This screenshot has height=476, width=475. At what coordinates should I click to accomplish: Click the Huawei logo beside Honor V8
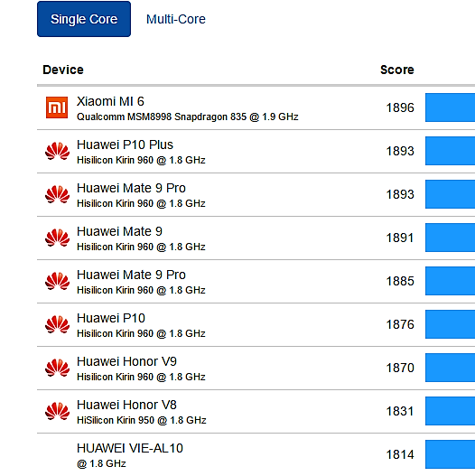click(57, 411)
